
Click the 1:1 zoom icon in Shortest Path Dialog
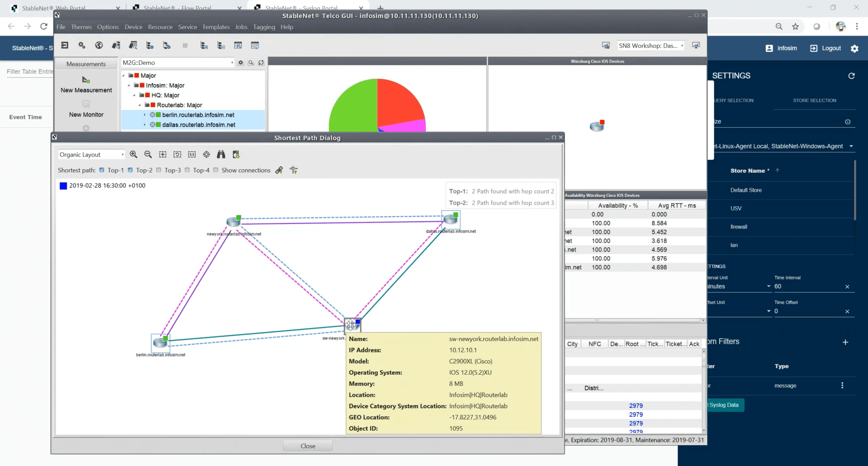pyautogui.click(x=192, y=154)
